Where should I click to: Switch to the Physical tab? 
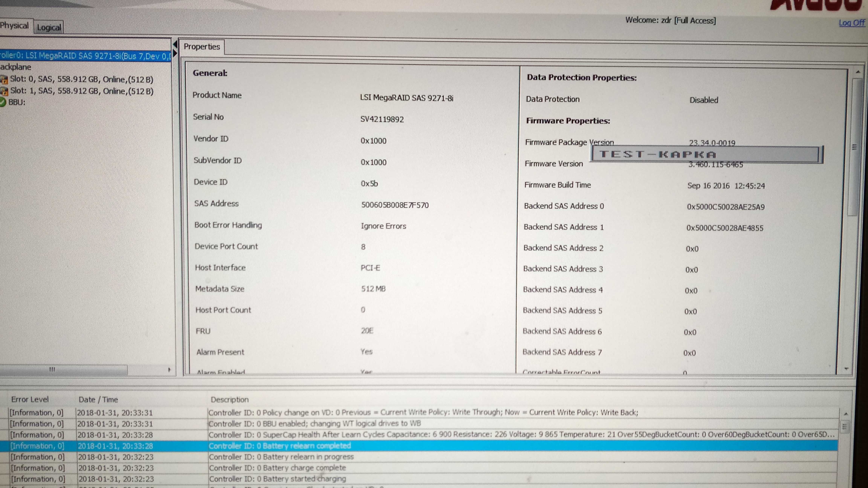click(x=15, y=26)
